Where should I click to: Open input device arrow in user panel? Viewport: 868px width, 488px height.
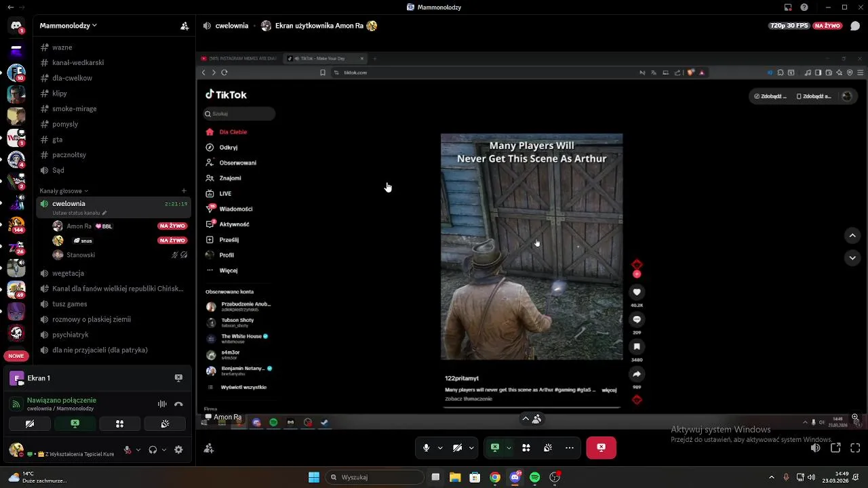(x=138, y=449)
